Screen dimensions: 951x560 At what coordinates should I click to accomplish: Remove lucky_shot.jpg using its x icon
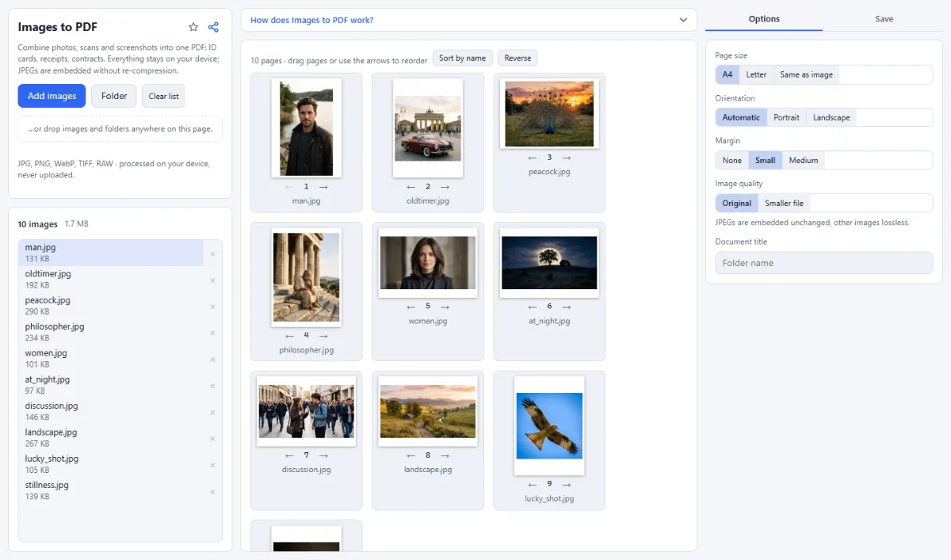click(212, 465)
